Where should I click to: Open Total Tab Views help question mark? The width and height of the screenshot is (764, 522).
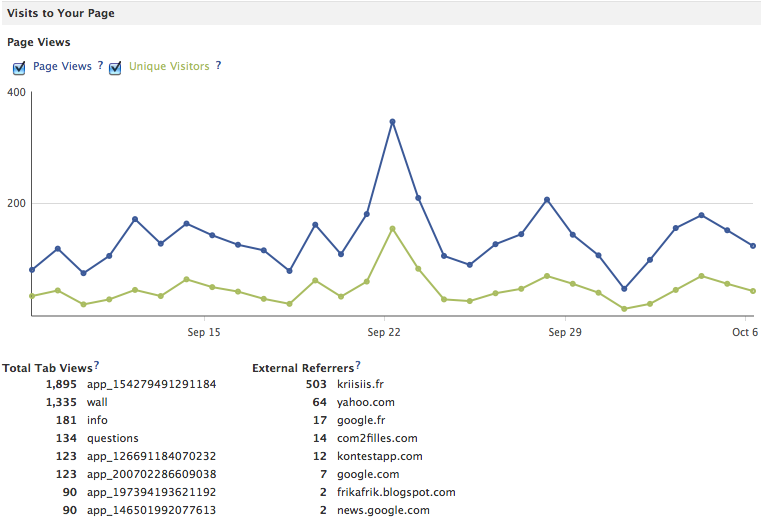coord(96,366)
